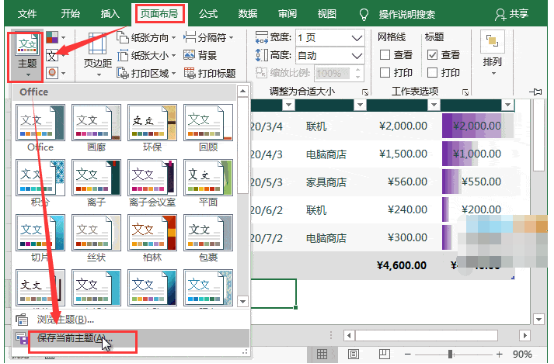Open the theme fonts picker
554x364 pixels.
(56, 55)
